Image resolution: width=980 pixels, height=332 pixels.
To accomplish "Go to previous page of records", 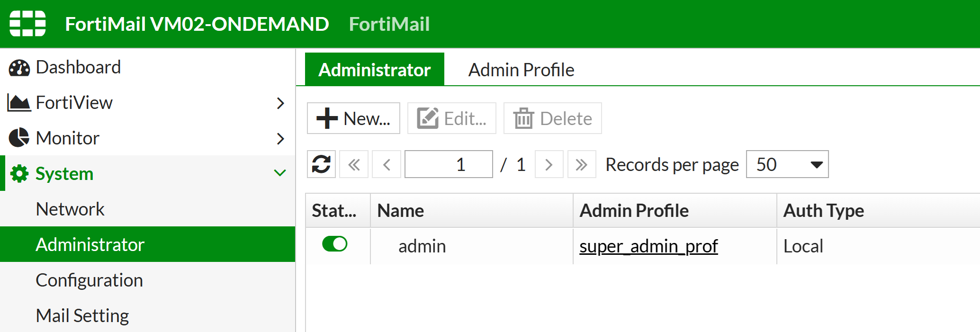I will pos(387,164).
